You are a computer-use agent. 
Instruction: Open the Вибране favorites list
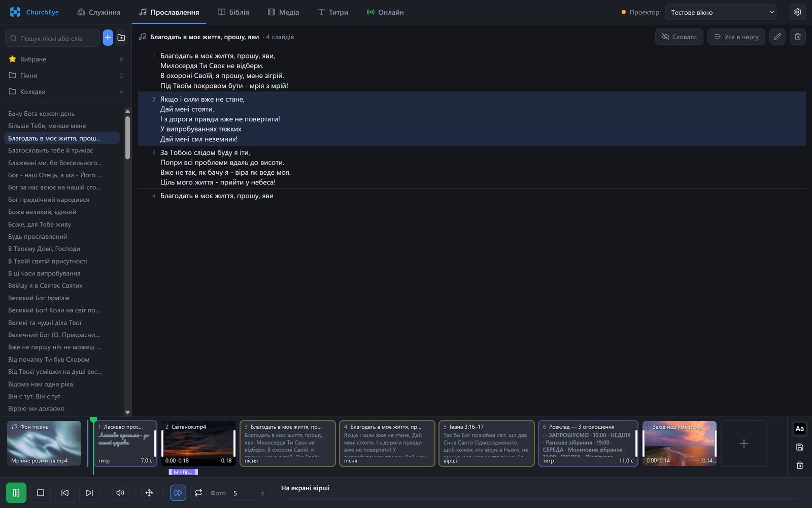pos(66,59)
